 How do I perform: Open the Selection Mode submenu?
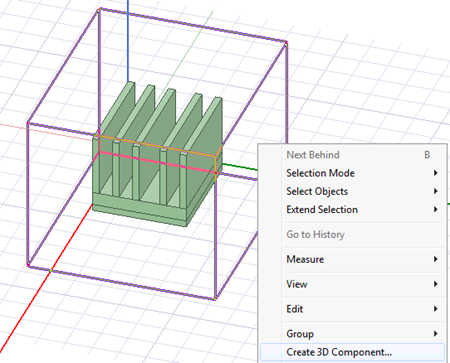pos(353,173)
